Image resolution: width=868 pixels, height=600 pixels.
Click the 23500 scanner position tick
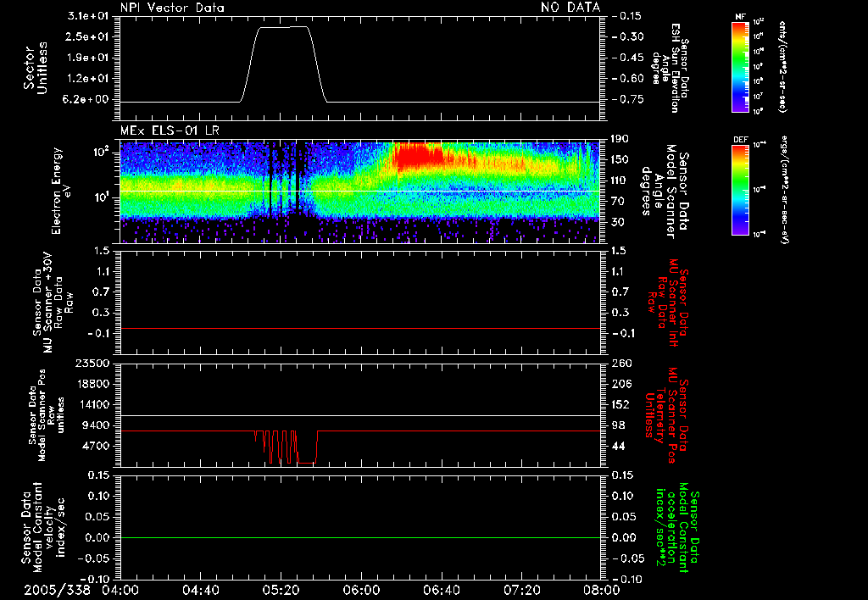coord(92,364)
